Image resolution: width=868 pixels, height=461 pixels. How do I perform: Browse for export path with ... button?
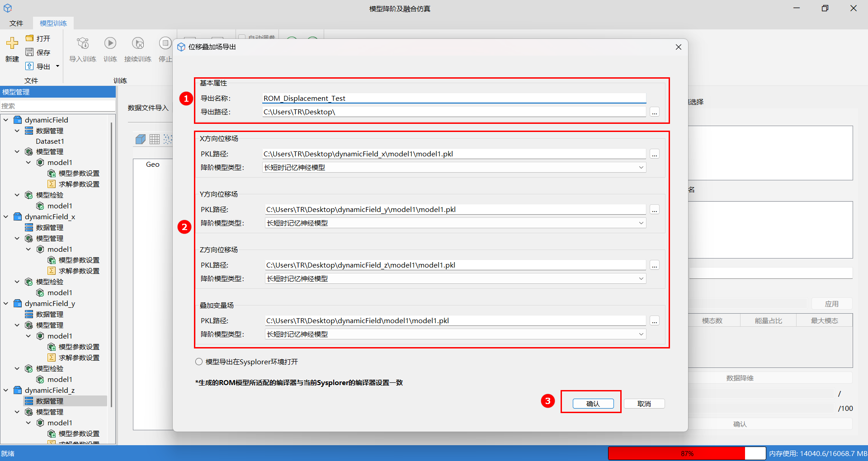click(655, 112)
